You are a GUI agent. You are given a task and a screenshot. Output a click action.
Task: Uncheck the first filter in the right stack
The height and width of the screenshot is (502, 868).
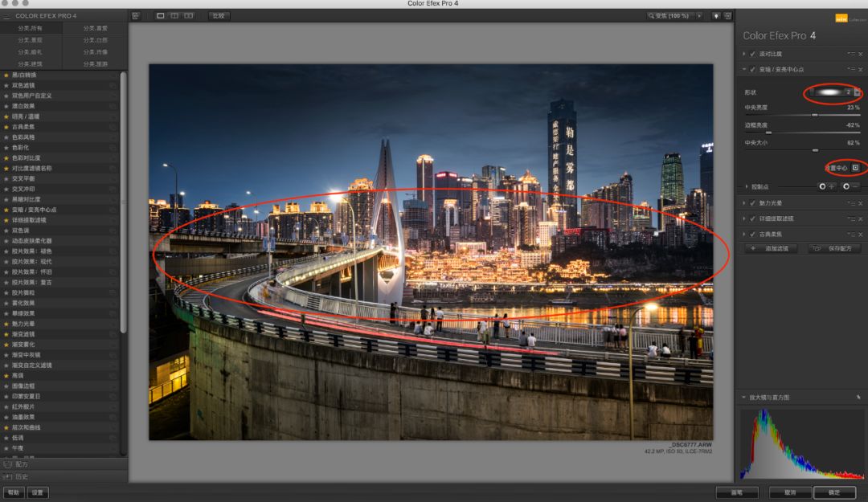(x=752, y=55)
